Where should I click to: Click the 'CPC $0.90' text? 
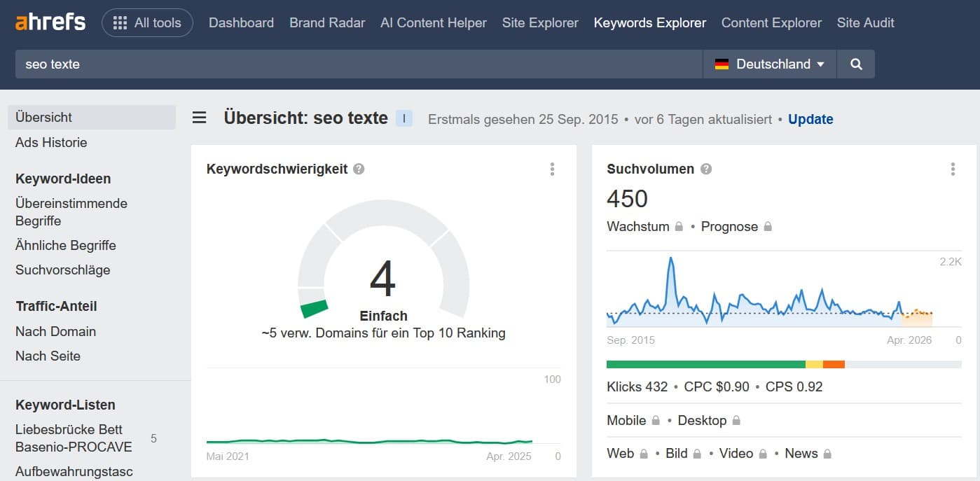tap(717, 386)
